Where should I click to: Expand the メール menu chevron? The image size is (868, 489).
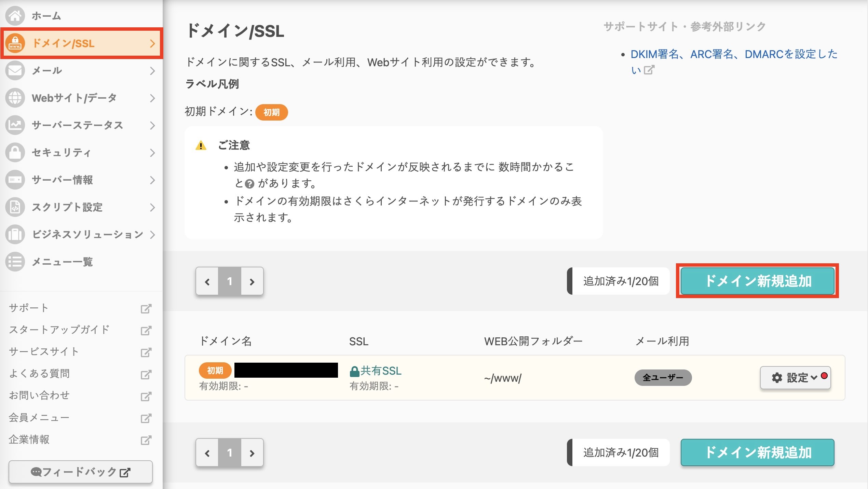(x=152, y=71)
